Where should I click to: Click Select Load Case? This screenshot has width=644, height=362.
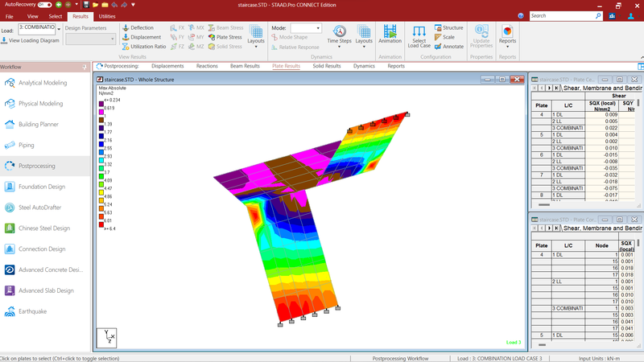pos(419,37)
